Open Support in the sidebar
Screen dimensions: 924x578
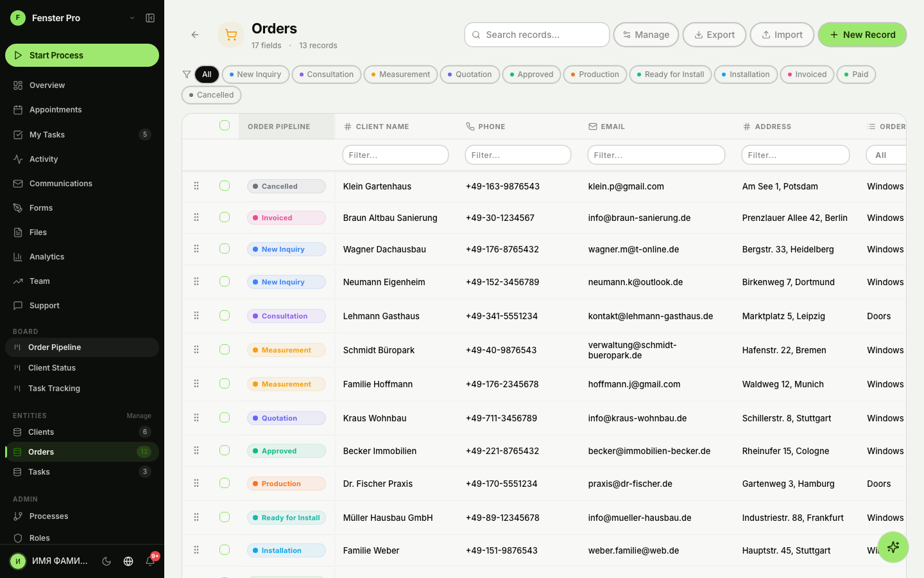82,305
